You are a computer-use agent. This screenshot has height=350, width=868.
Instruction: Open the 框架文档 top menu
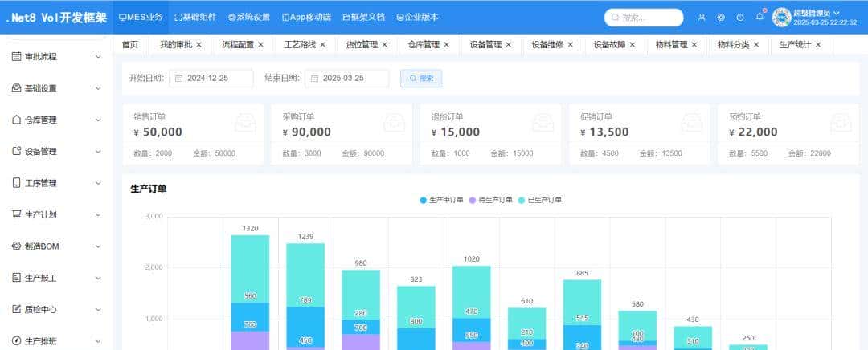pos(364,17)
